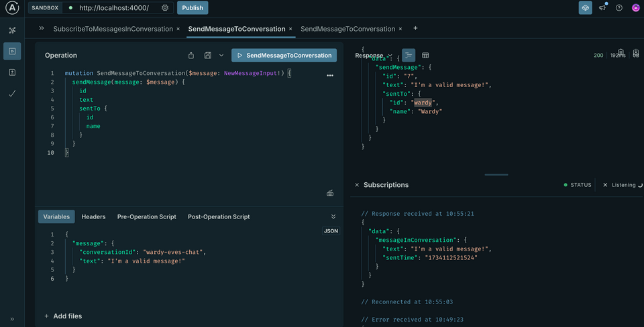Stop the Listening subscription

pyautogui.click(x=605, y=185)
